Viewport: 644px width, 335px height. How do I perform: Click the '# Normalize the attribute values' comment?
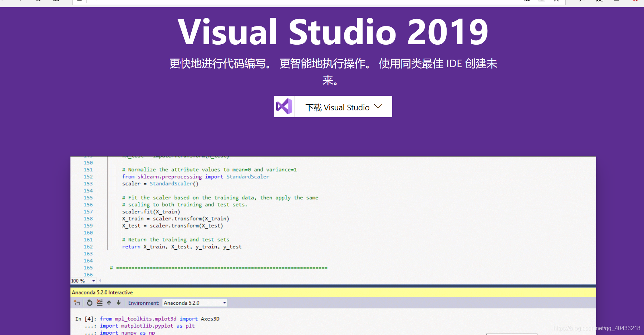click(x=209, y=170)
